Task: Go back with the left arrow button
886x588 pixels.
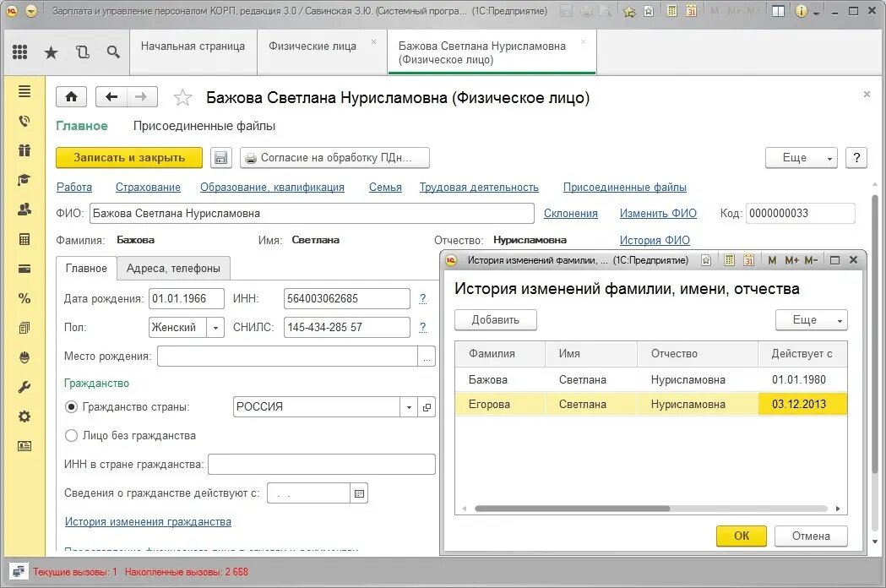Action: point(111,96)
